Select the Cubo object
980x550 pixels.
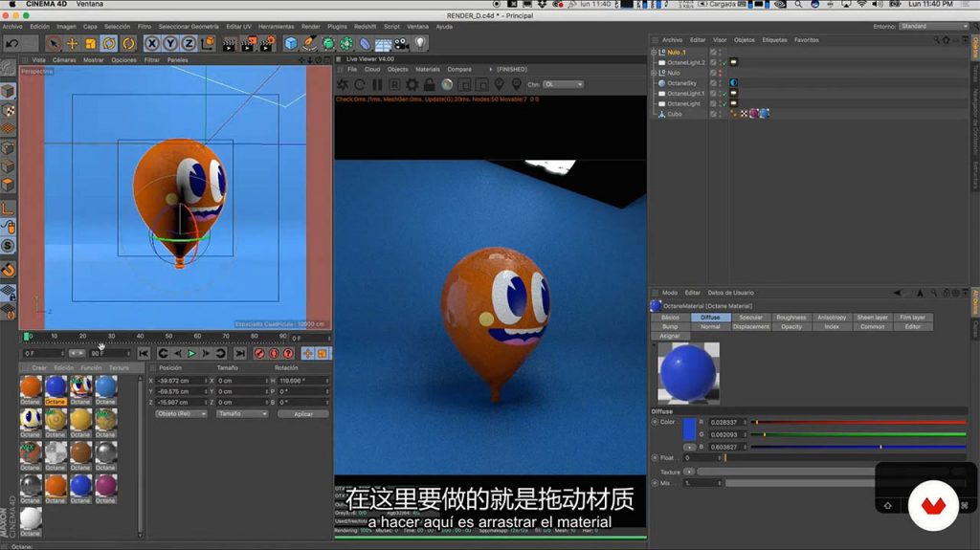(675, 115)
